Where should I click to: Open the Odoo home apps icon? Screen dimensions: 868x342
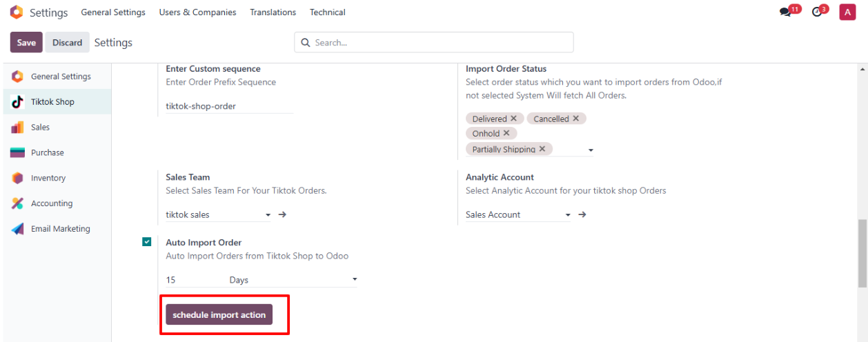(x=16, y=12)
